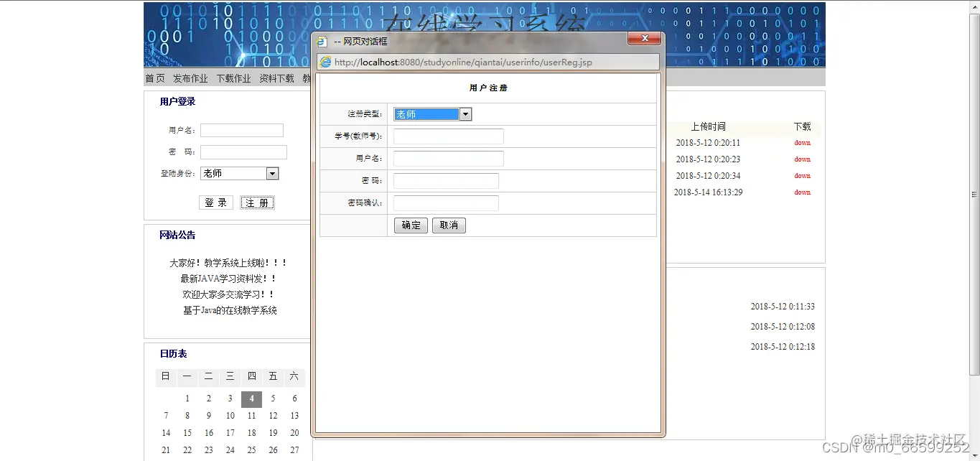
Task: Select date 21 in the calendar
Action: [166, 450]
